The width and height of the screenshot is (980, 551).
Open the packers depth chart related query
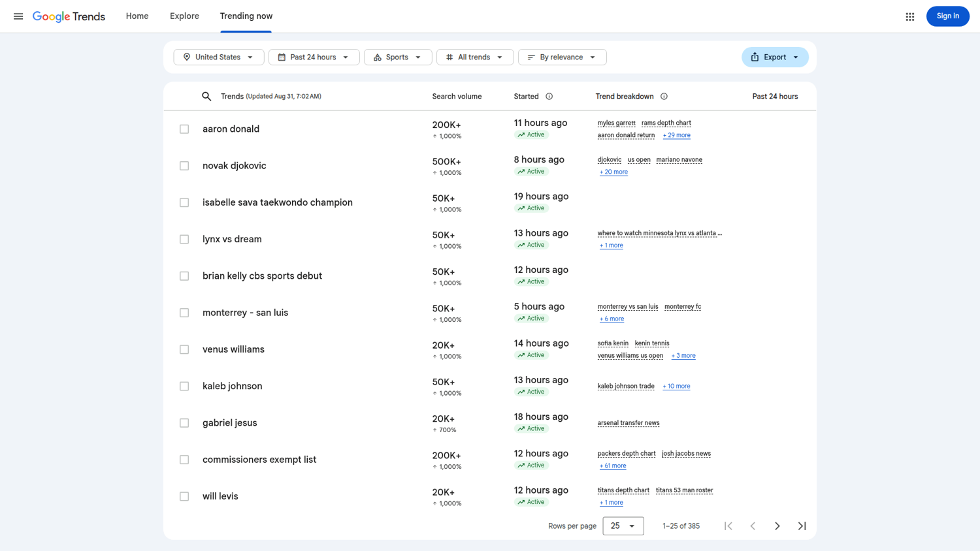pos(627,454)
